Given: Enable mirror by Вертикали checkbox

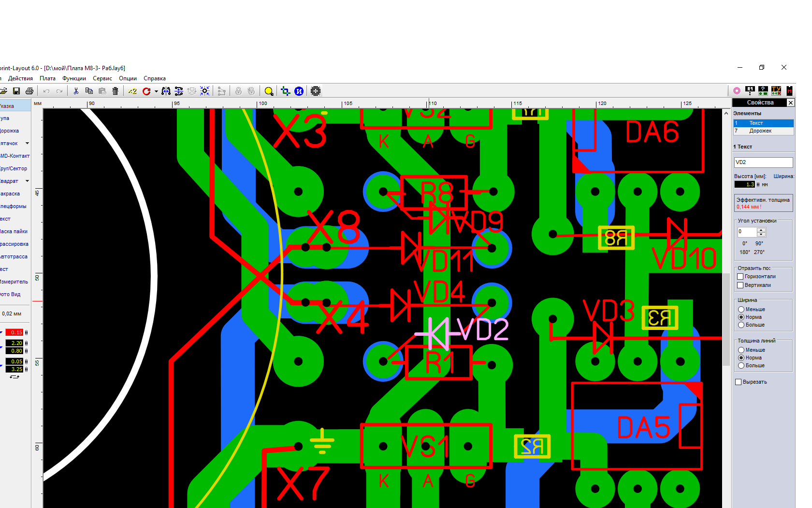Looking at the screenshot, I should coord(740,285).
